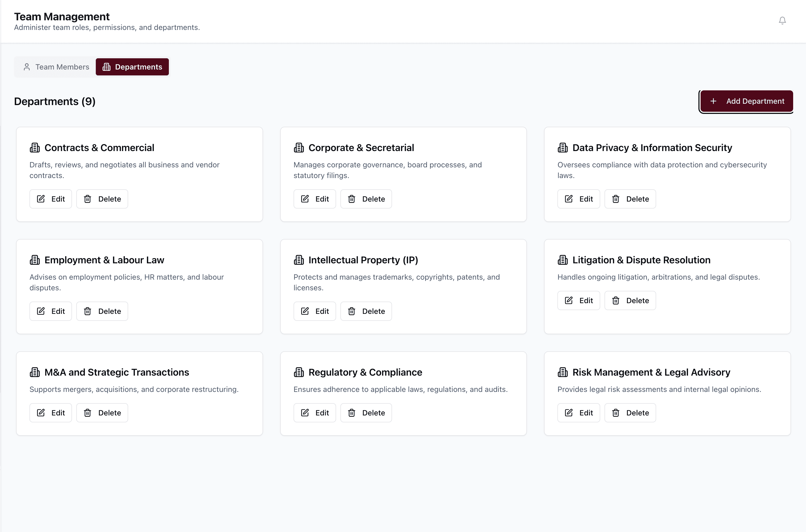This screenshot has width=806, height=532.
Task: Click building icon beside Data Privacy & Information Security
Action: [x=562, y=148]
